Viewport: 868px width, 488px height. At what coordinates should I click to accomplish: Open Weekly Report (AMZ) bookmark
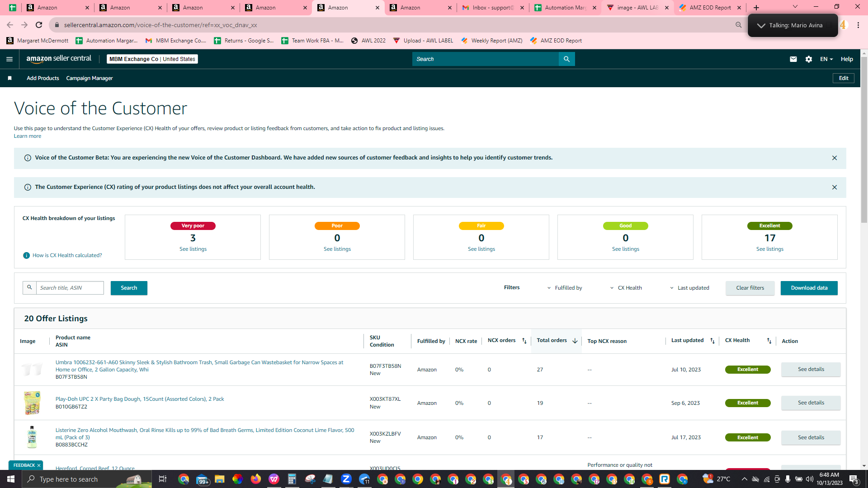point(492,41)
